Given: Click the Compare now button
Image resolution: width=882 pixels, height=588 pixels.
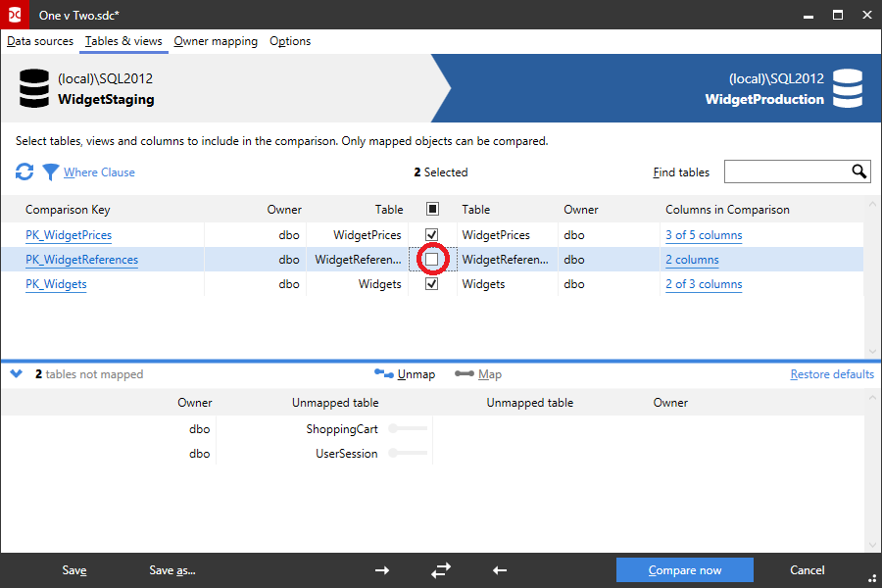Looking at the screenshot, I should pos(684,569).
